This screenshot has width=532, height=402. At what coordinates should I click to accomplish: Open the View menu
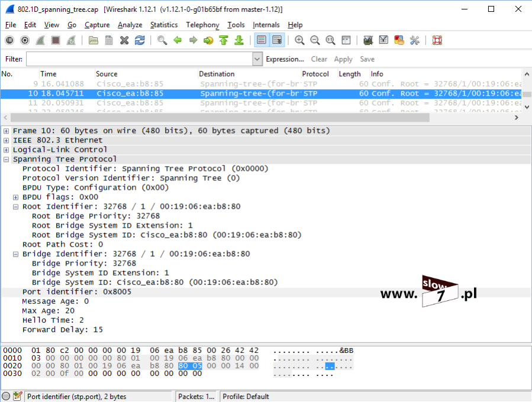pos(51,25)
